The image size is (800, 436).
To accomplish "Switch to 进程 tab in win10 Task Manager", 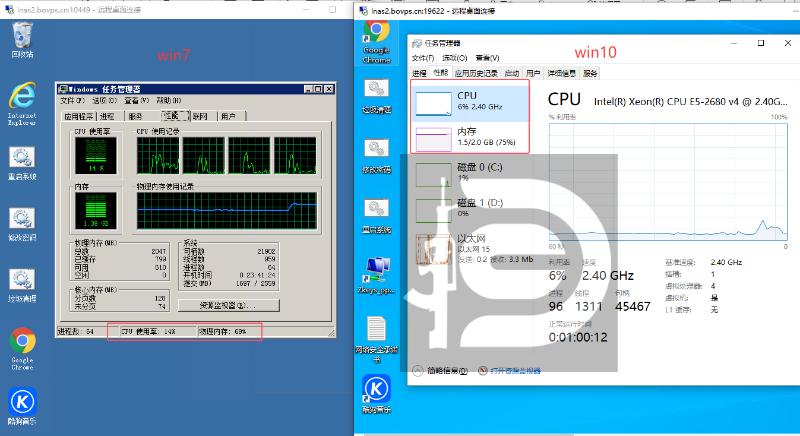I will pos(419,73).
